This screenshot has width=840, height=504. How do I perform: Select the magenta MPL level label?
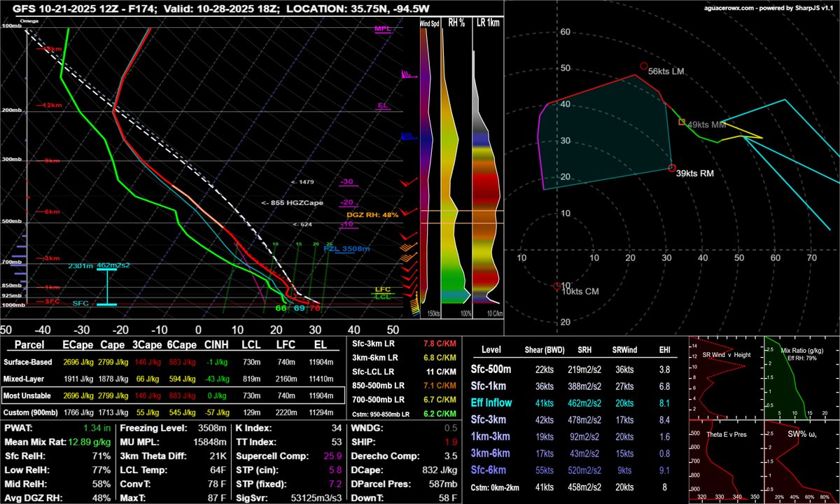click(383, 29)
